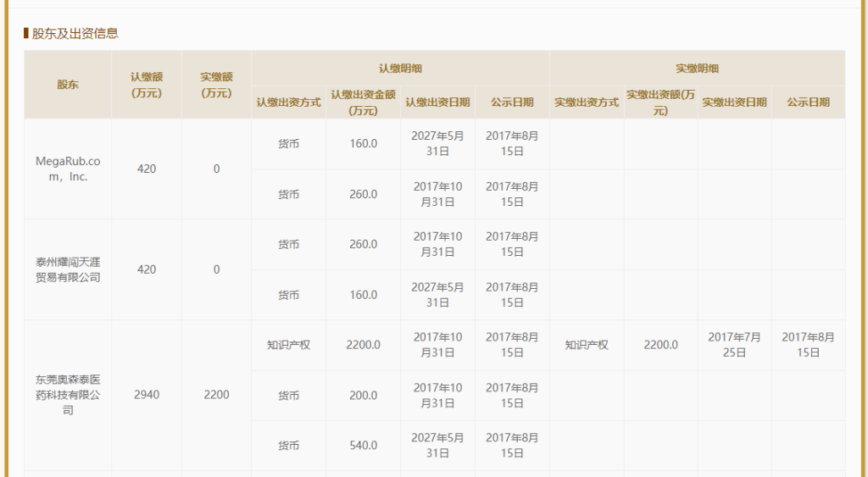Select the 540.0 contribution amount cell
The image size is (868, 477).
tap(363, 445)
